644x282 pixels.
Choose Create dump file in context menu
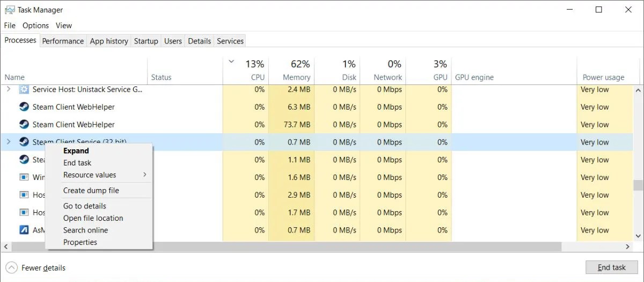pyautogui.click(x=91, y=190)
